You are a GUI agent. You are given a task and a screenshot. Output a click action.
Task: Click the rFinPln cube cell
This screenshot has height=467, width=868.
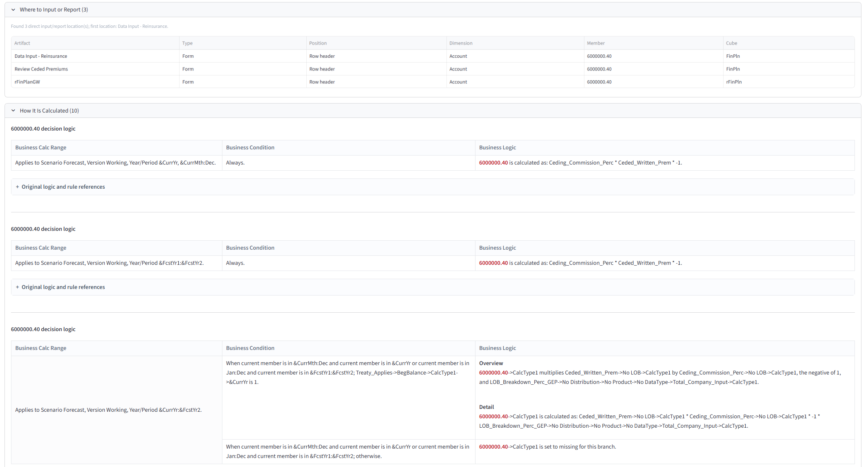coord(734,82)
